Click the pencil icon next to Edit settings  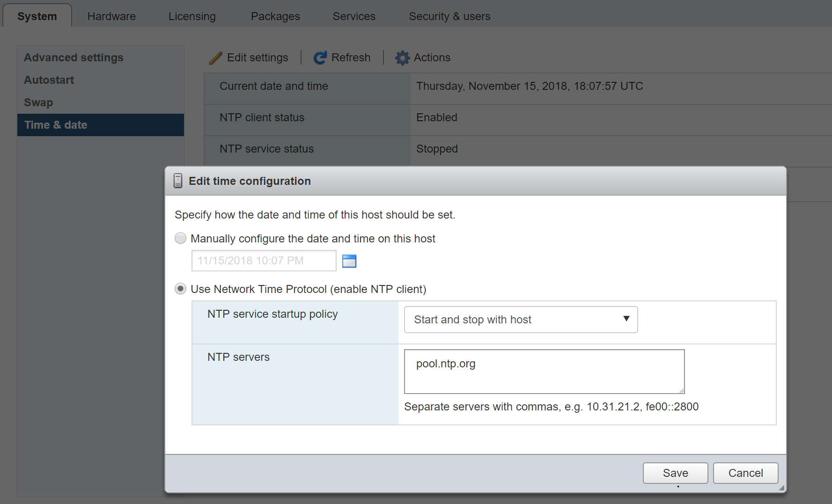point(215,57)
